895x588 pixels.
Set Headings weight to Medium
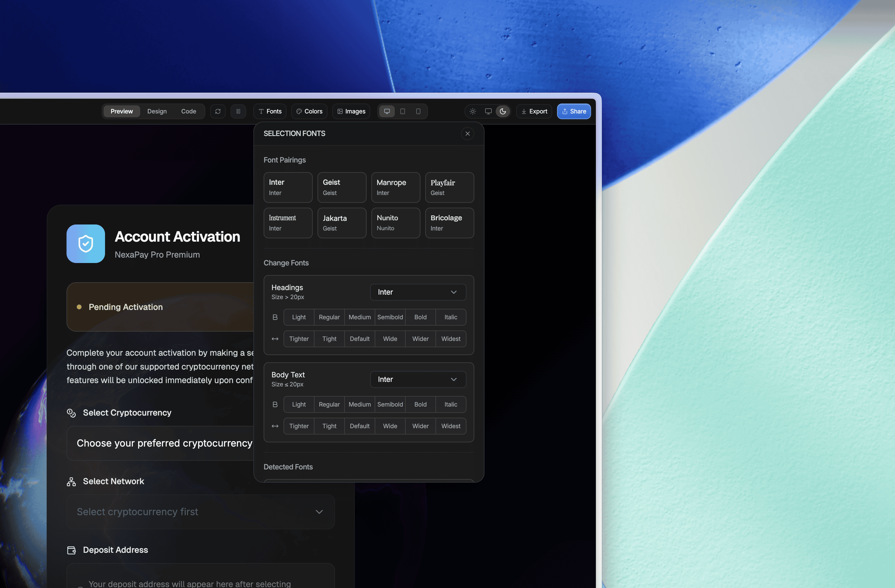tap(360, 317)
